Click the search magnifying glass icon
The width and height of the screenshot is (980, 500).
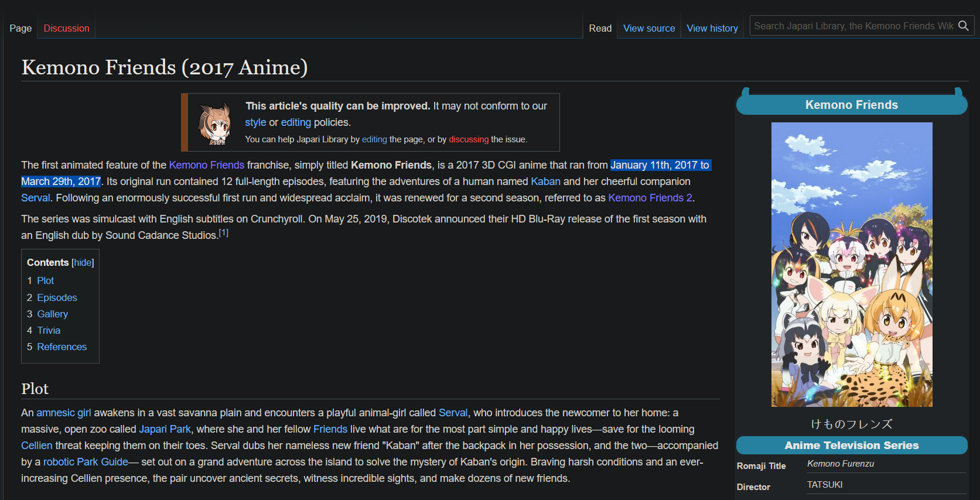(963, 26)
